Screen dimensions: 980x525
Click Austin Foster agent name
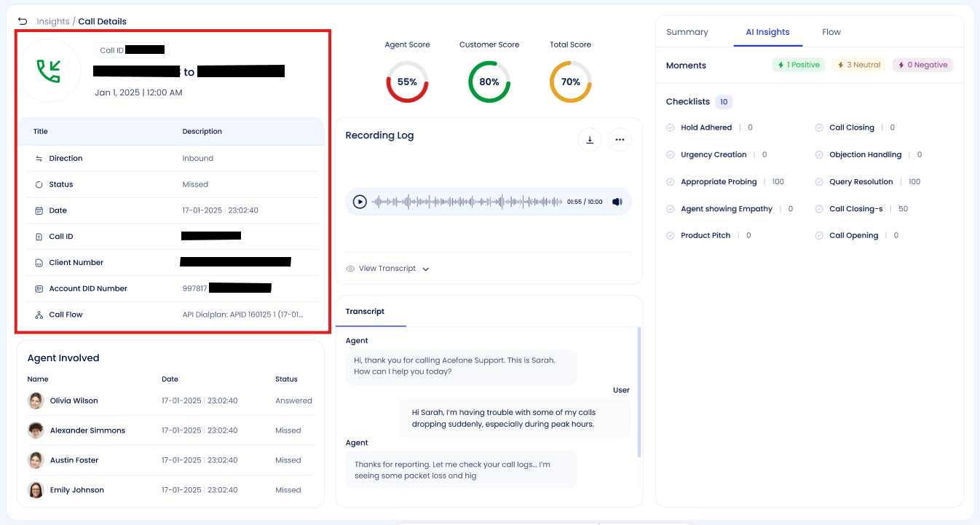point(74,460)
